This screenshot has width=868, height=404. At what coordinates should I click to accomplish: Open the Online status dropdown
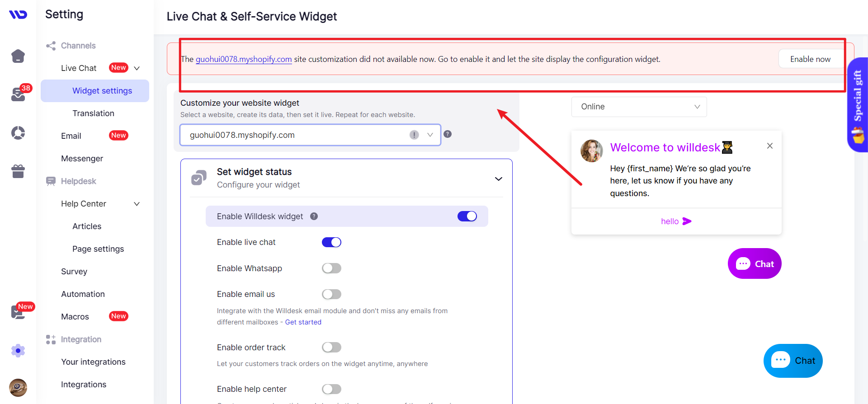(639, 107)
